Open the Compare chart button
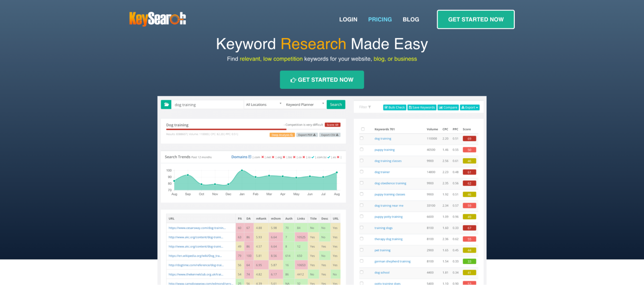Viewport: 644px width, 285px height. 448,107
